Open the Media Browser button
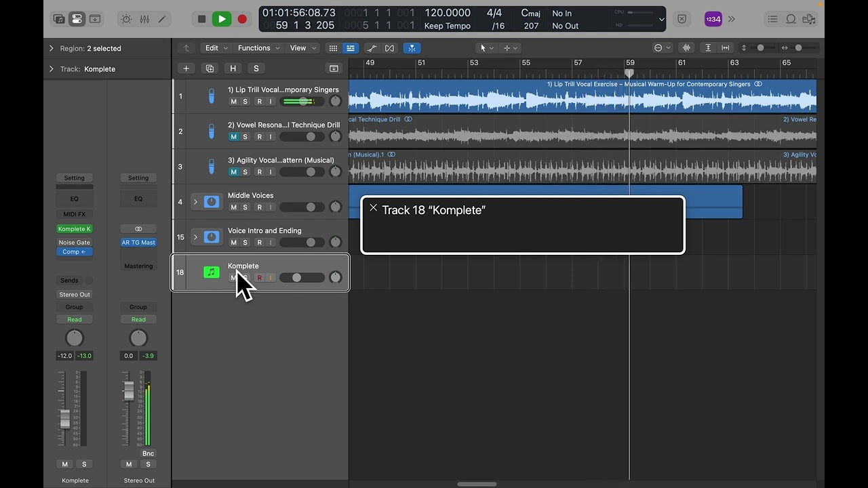This screenshot has height=488, width=868. pos(808,19)
